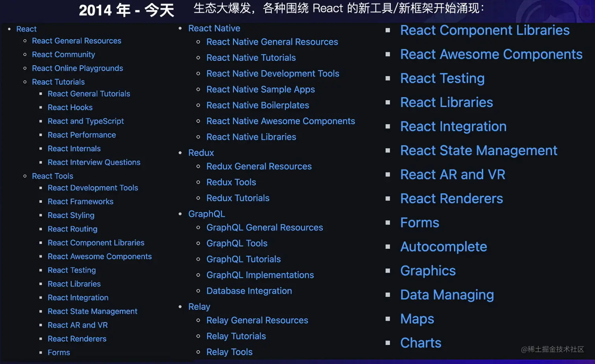Visit the 'React Performance' link

(x=81, y=135)
